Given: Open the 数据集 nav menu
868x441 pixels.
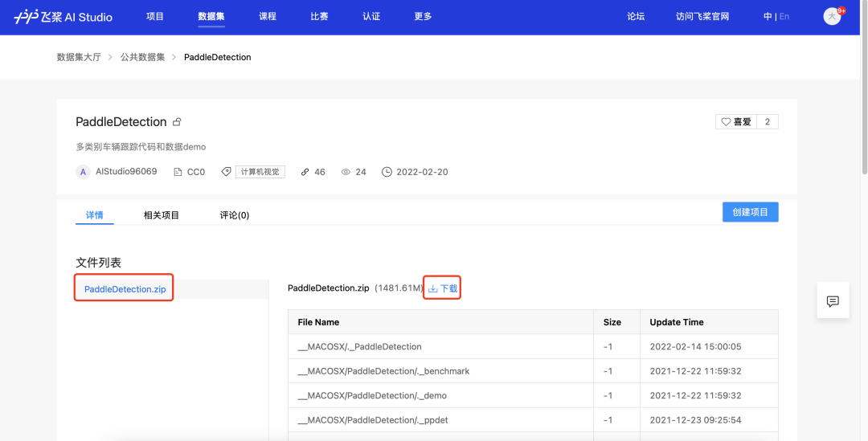Looking at the screenshot, I should (211, 17).
